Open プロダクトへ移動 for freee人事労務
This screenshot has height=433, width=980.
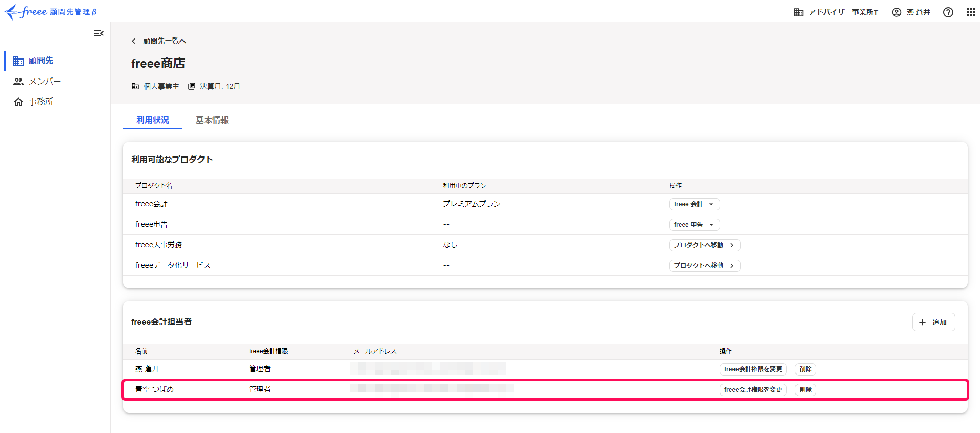point(704,245)
